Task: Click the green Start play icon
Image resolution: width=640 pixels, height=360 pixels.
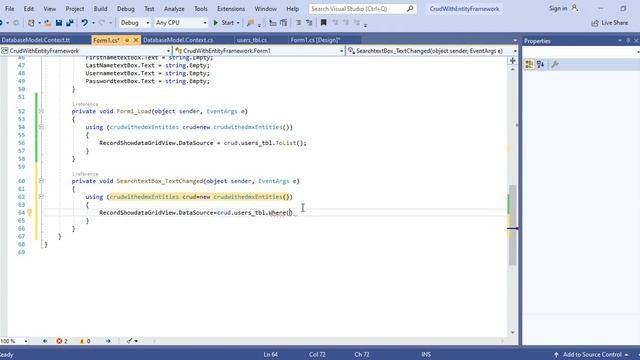Action: point(216,23)
